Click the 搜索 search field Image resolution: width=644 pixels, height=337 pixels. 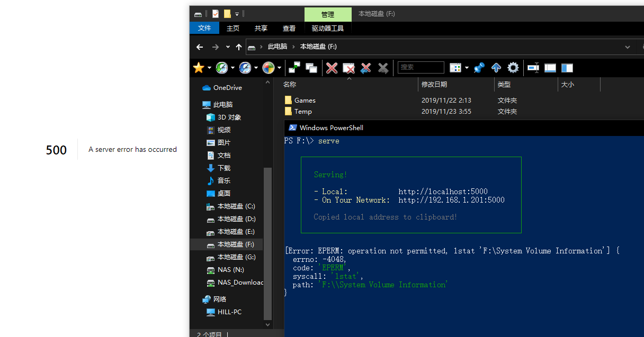click(421, 67)
